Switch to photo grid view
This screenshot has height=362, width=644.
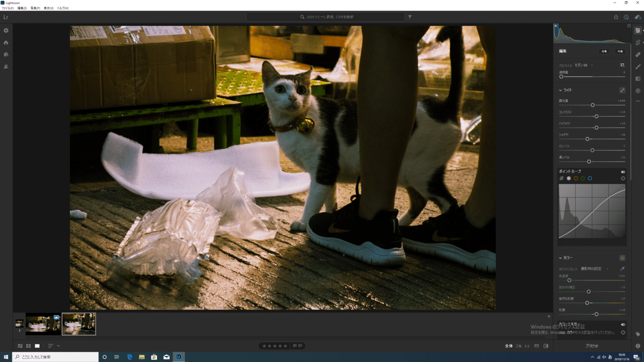(20, 346)
